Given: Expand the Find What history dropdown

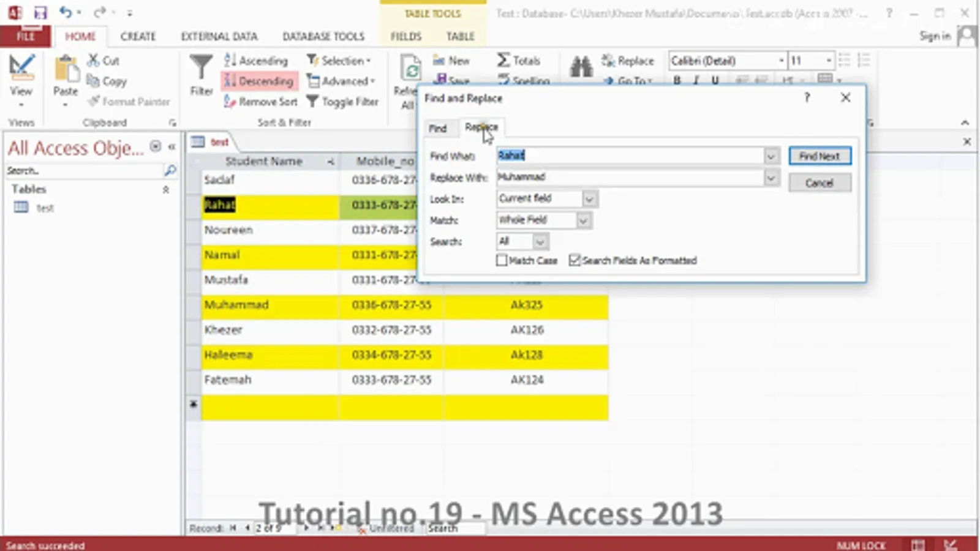Looking at the screenshot, I should click(x=771, y=156).
